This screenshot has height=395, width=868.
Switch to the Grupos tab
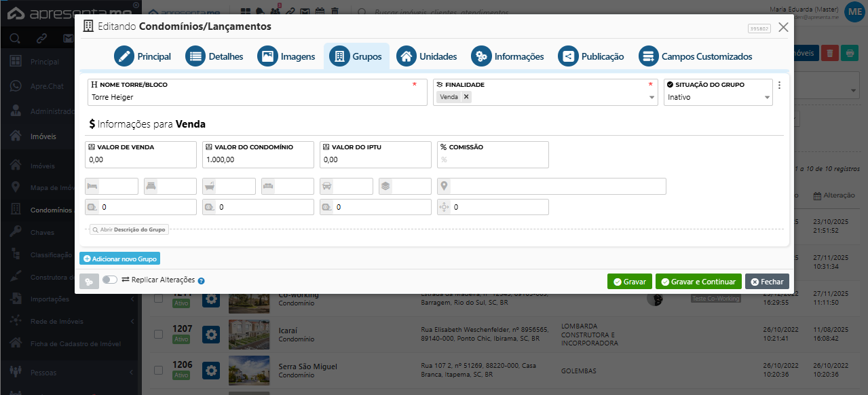357,56
